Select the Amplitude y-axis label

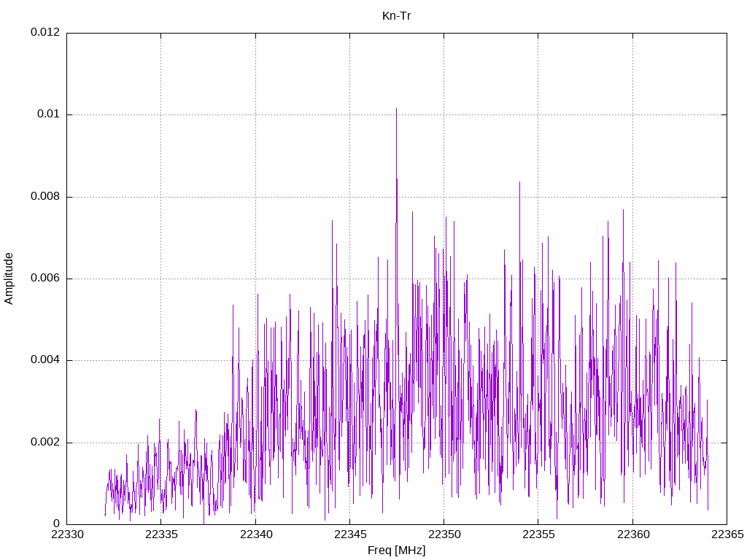pyautogui.click(x=9, y=279)
